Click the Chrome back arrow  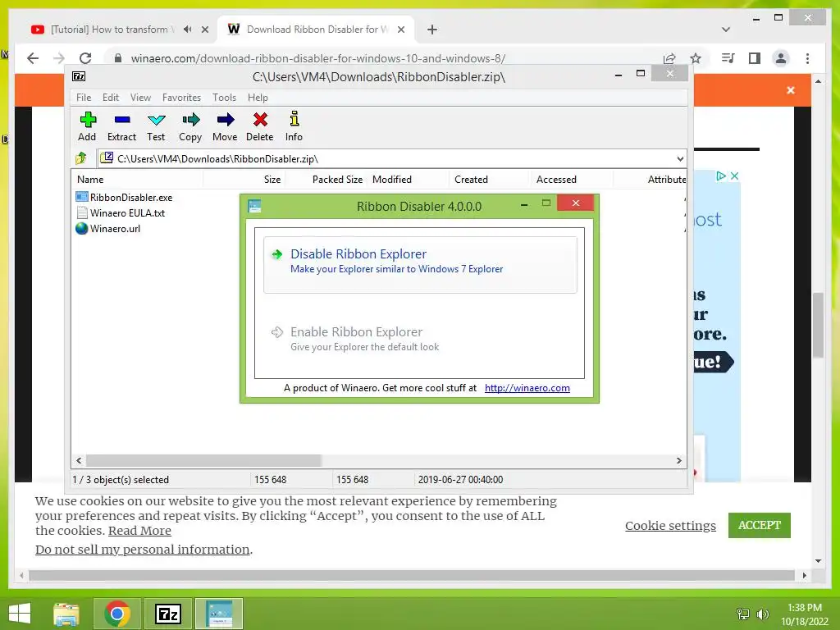(x=33, y=58)
